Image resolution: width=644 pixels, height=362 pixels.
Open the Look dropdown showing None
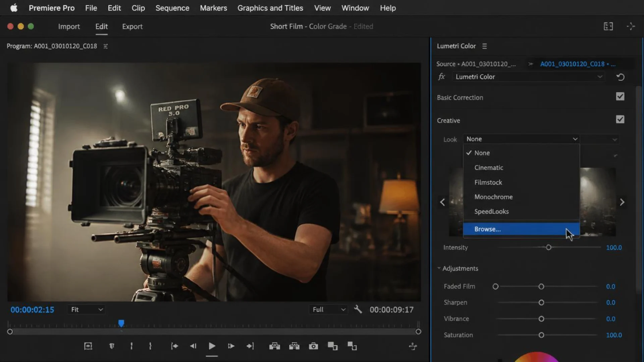[522, 139]
